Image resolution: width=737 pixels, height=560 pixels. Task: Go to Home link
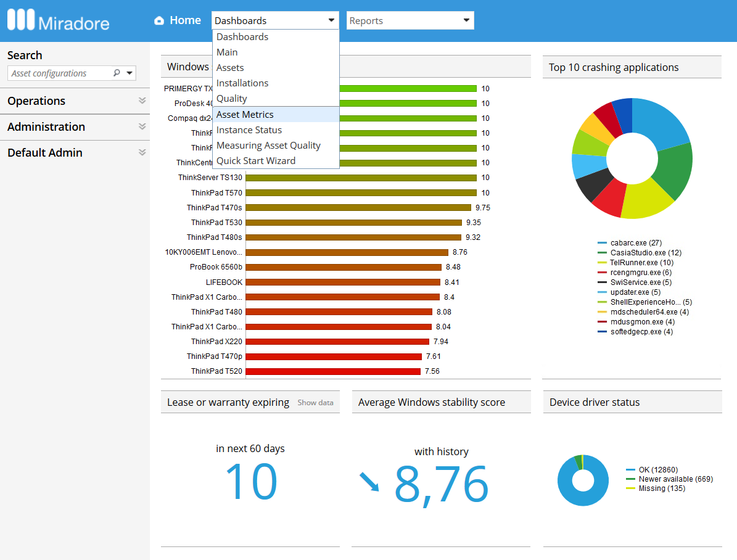pyautogui.click(x=185, y=20)
